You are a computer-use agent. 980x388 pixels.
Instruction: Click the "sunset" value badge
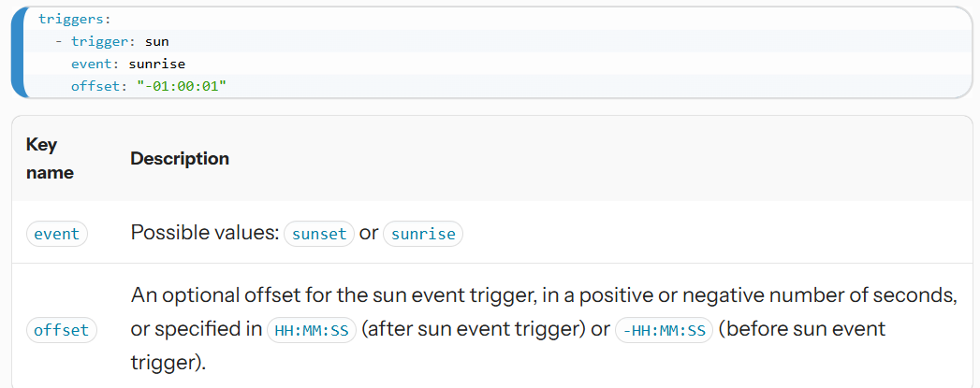pos(318,234)
